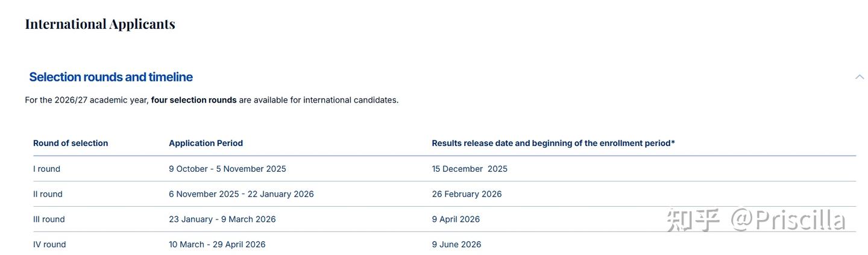The width and height of the screenshot is (868, 255).
Task: Click the '15 December 2025' results date
Action: click(x=470, y=169)
